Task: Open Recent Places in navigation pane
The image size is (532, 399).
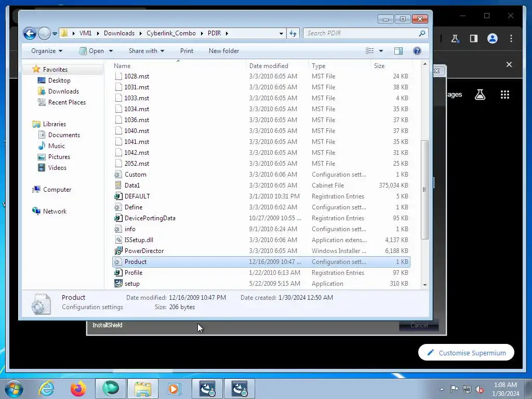Action: (67, 102)
